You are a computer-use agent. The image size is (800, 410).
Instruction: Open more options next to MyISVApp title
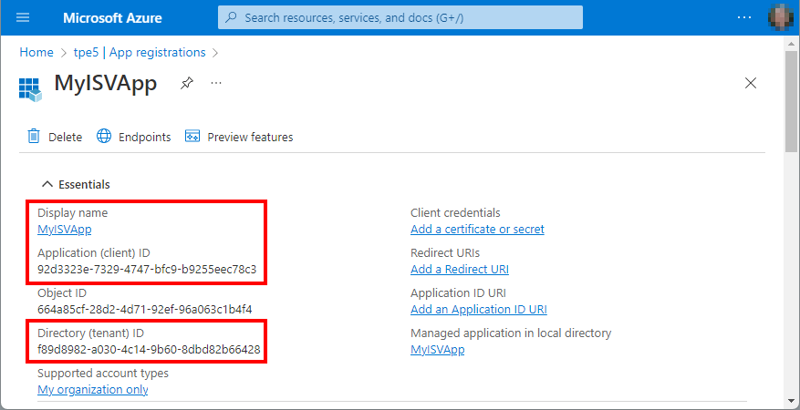[216, 83]
